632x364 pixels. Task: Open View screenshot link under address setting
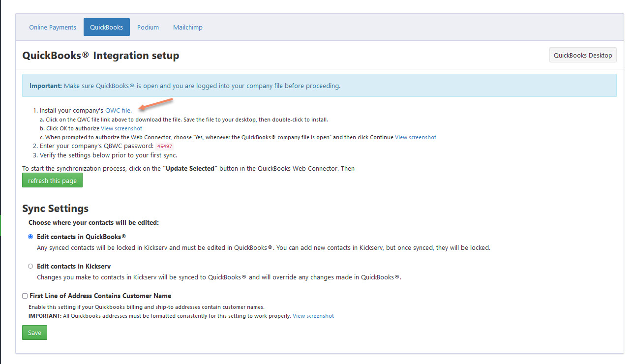click(x=313, y=316)
